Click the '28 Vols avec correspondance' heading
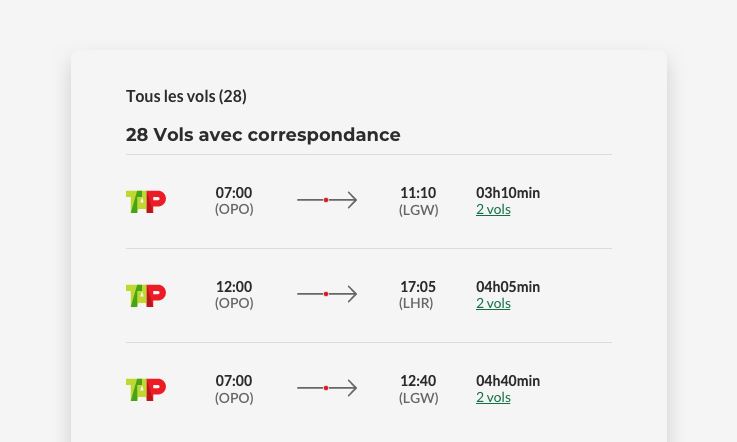 click(x=263, y=135)
